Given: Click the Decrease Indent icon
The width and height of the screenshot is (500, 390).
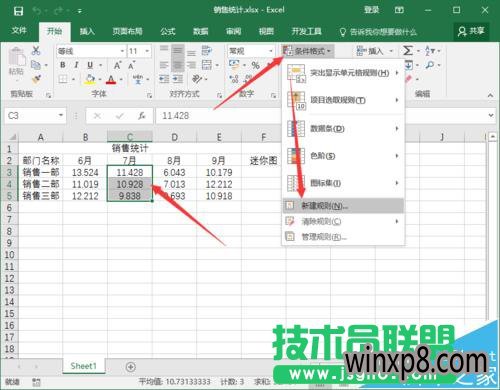Looking at the screenshot, I should pos(164,79).
